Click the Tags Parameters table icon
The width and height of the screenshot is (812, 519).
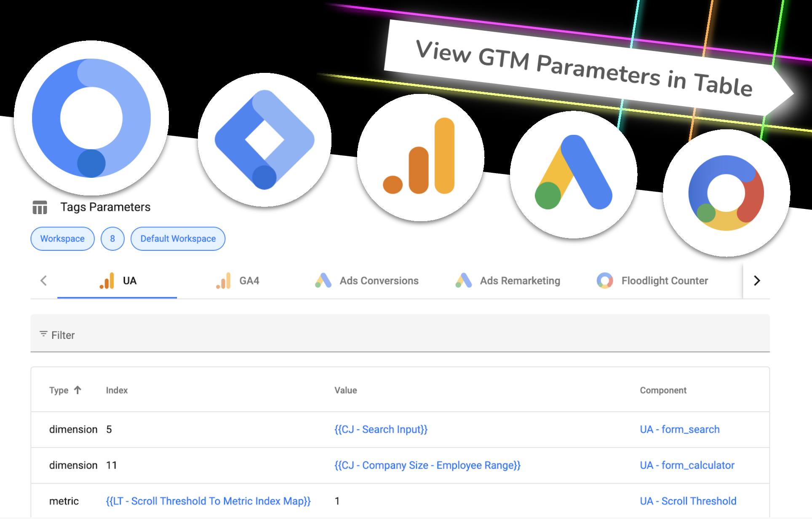coord(40,207)
